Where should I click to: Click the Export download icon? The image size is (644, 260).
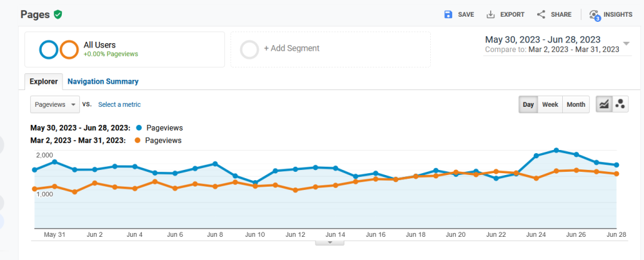[x=491, y=14]
